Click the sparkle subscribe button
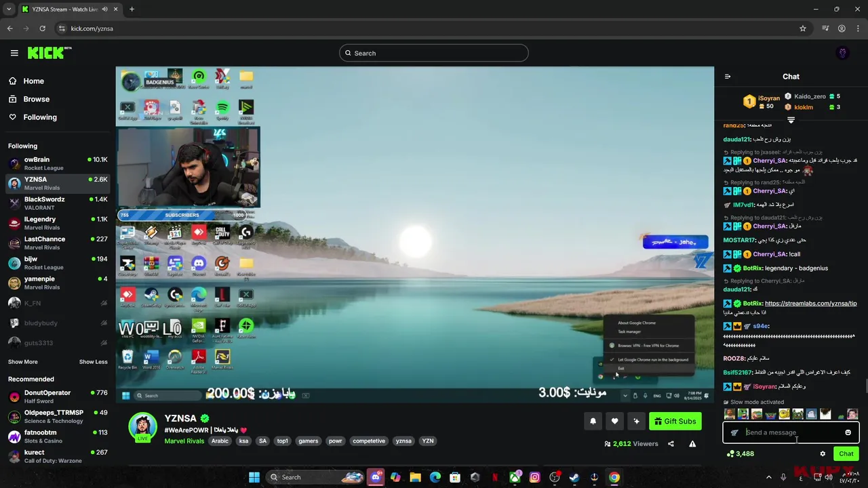Image resolution: width=868 pixels, height=488 pixels. pyautogui.click(x=636, y=421)
